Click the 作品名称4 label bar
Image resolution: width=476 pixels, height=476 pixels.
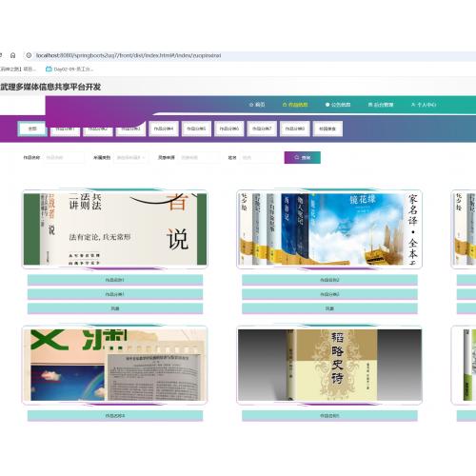point(115,416)
